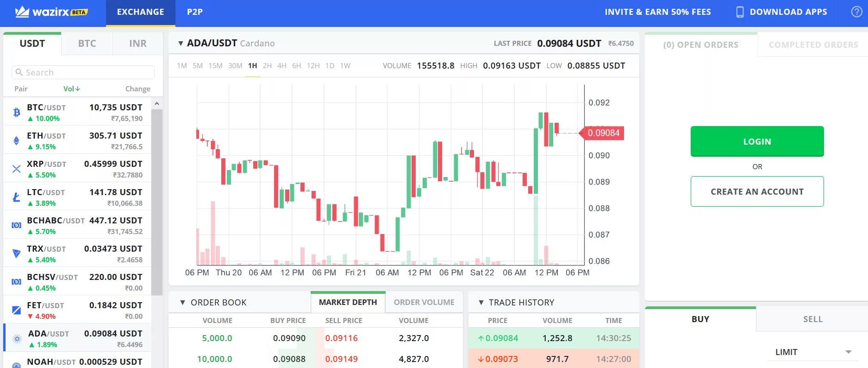The width and height of the screenshot is (868, 368).
Task: Select the XRP/USDT pair row
Action: [x=77, y=169]
